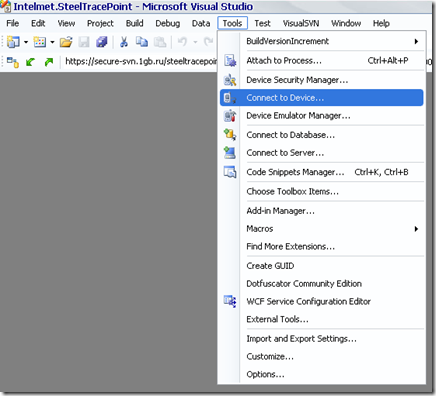Select Import and Export Settings entry
436x396 pixels.
click(322, 339)
